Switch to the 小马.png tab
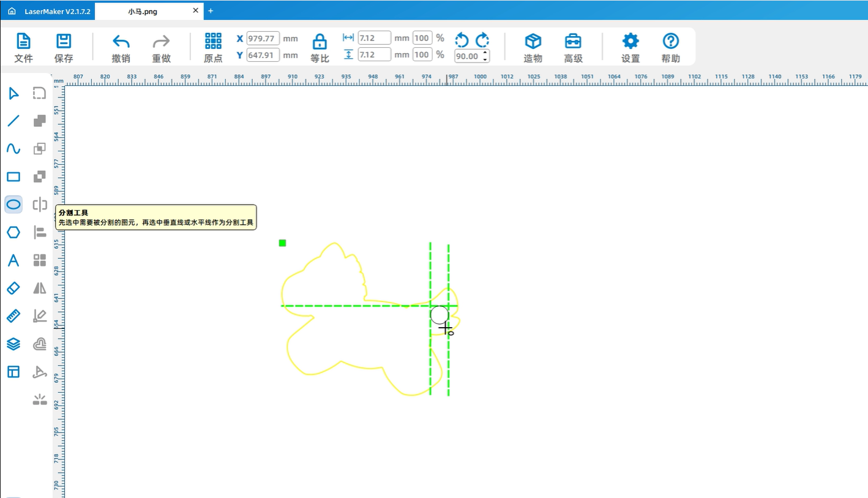The height and width of the screenshot is (498, 868). 143,11
